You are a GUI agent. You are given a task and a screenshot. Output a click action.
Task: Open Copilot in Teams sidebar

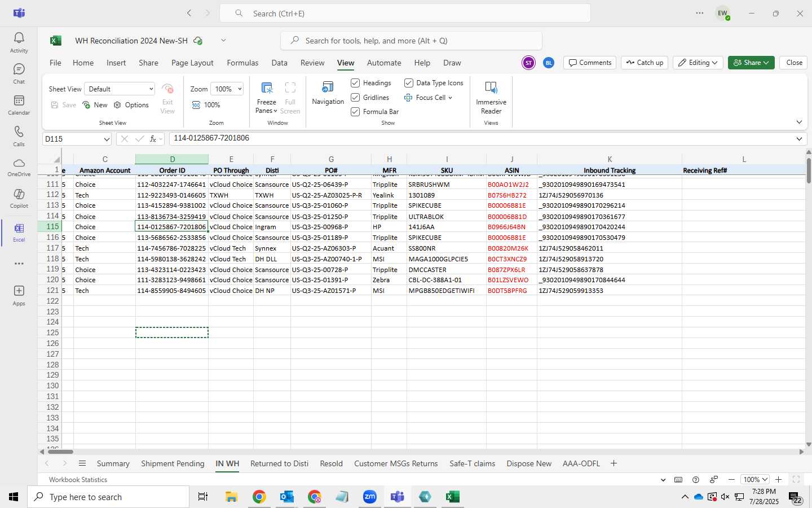[x=19, y=198]
